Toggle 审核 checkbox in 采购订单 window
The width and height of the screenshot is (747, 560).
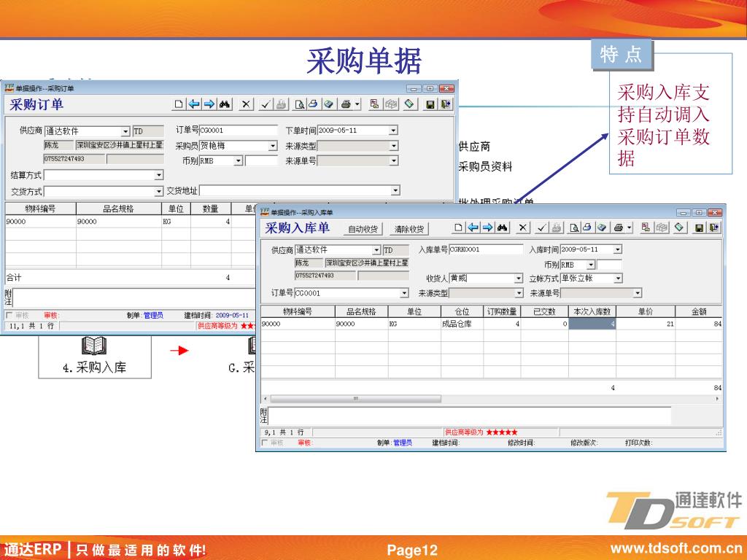tap(9, 315)
